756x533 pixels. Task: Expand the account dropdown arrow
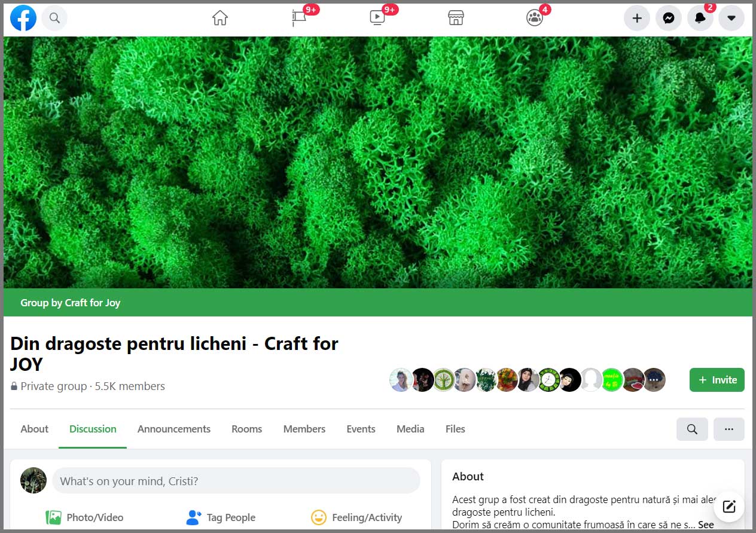click(731, 18)
